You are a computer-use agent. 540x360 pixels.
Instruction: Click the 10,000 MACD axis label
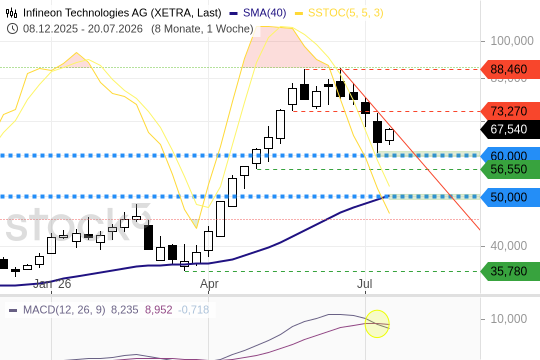click(509, 319)
